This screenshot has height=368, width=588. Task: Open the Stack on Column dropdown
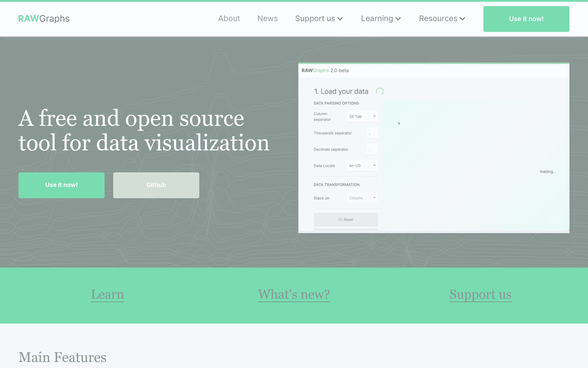362,198
